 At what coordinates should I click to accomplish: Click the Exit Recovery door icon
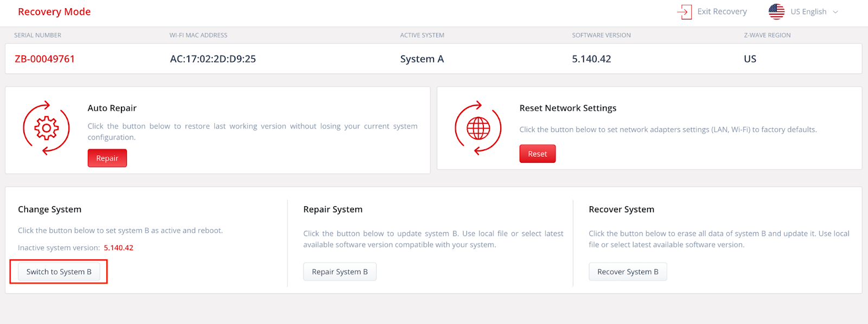[x=685, y=11]
